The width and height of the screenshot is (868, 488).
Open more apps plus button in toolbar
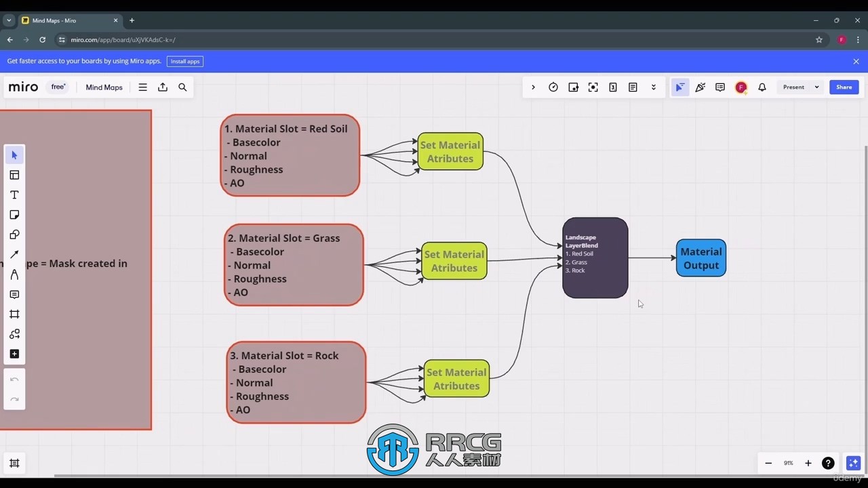pyautogui.click(x=14, y=354)
